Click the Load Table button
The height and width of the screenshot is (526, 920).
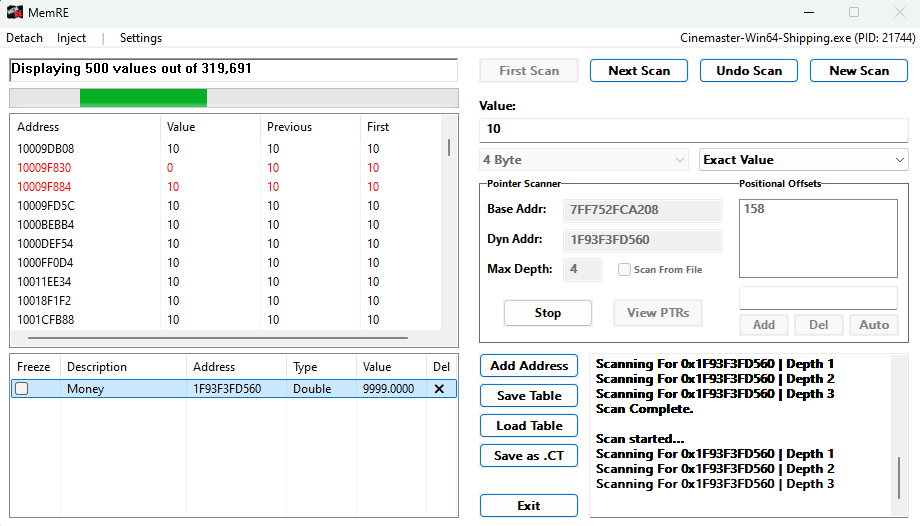529,426
